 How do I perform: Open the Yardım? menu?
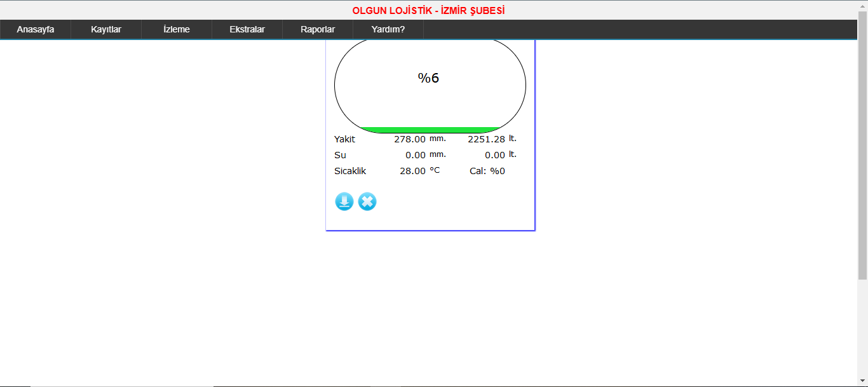(388, 29)
